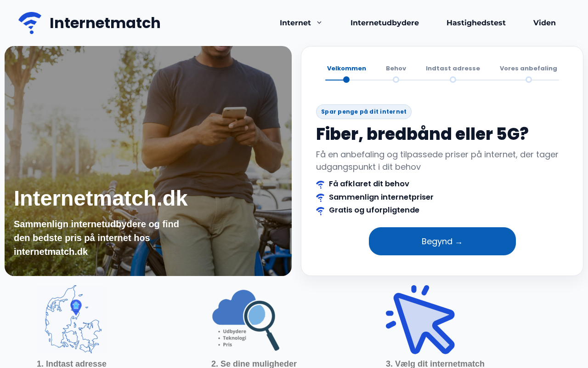Go to Internetudbydere page
588x368 pixels.
[384, 23]
